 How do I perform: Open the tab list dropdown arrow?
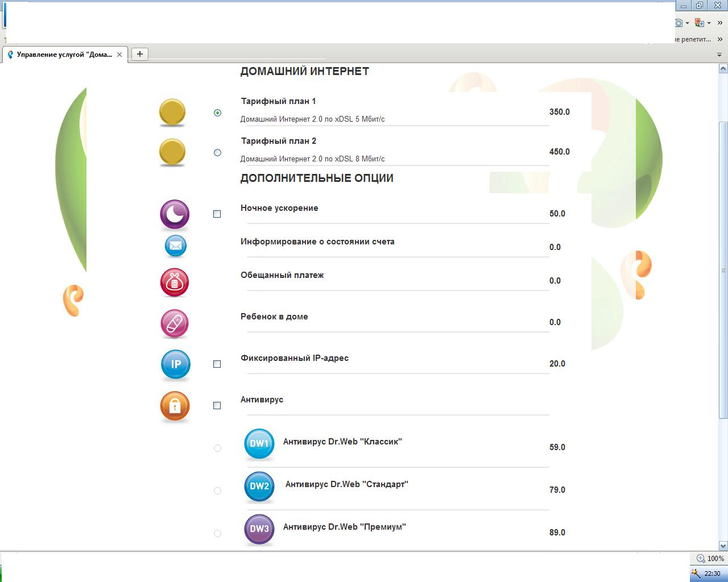719,55
